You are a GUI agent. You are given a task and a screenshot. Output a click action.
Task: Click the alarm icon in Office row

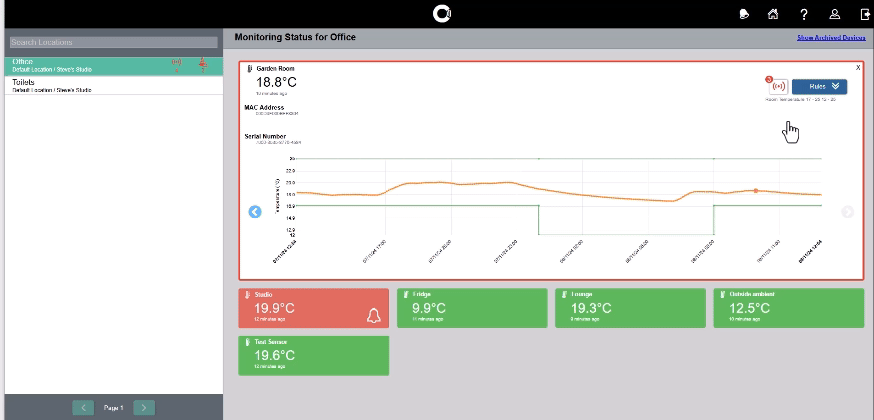(203, 64)
